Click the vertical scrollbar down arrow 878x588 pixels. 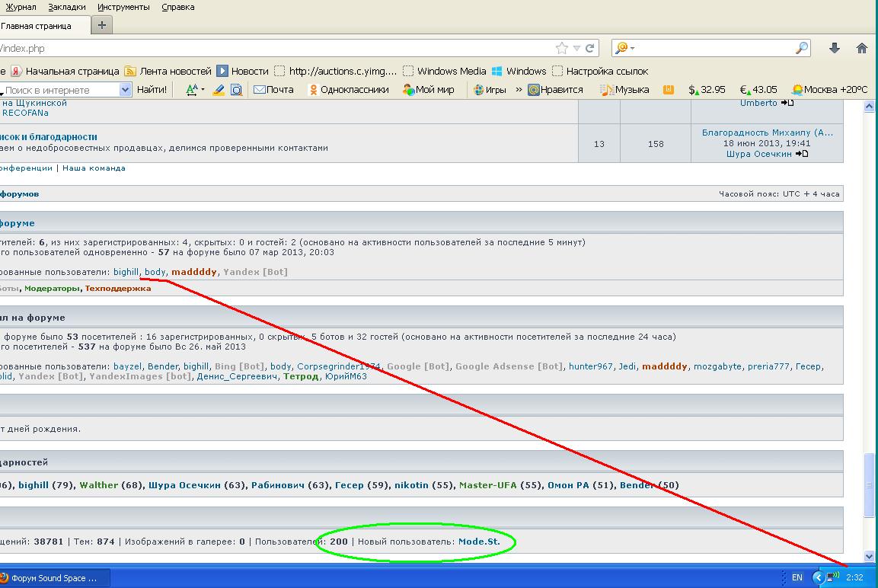pos(869,556)
